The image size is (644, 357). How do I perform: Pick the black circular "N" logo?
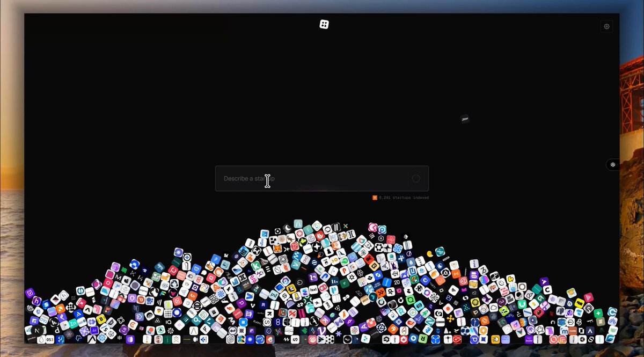tap(37, 331)
